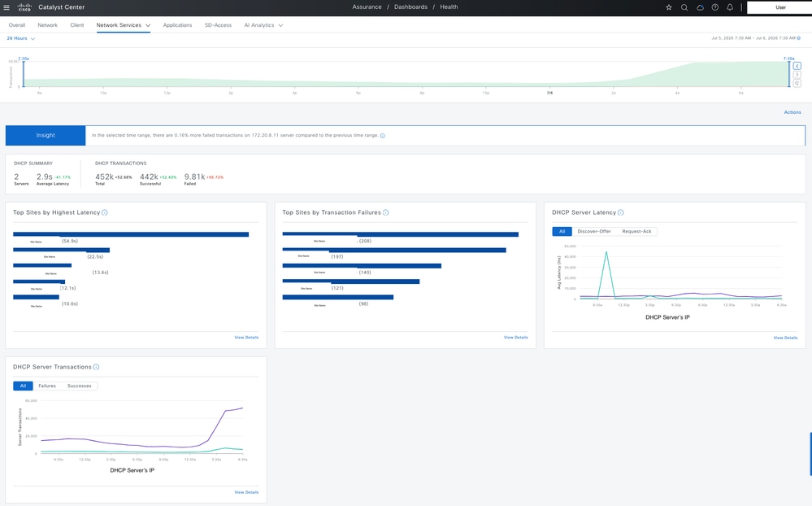Open the hamburger main menu
812x506 pixels.
pos(7,7)
